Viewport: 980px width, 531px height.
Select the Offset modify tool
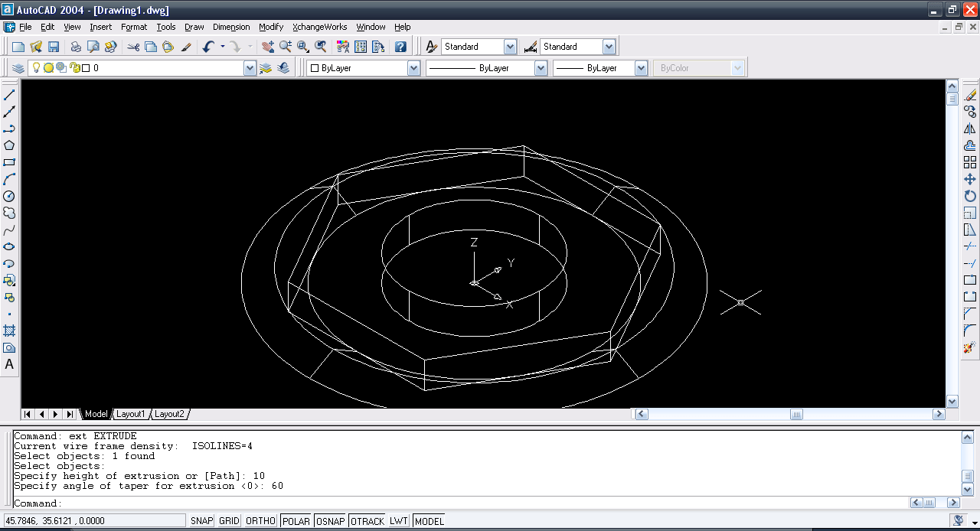tap(970, 145)
